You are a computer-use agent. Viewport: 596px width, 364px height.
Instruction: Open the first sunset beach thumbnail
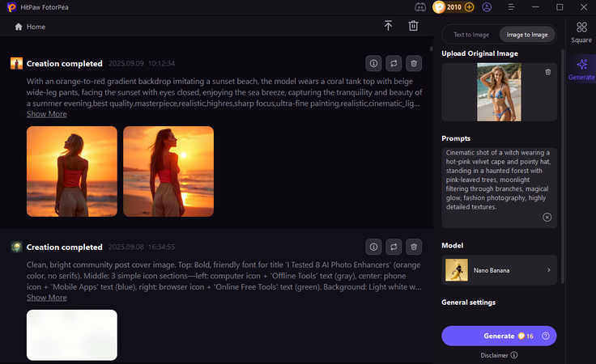(x=71, y=171)
